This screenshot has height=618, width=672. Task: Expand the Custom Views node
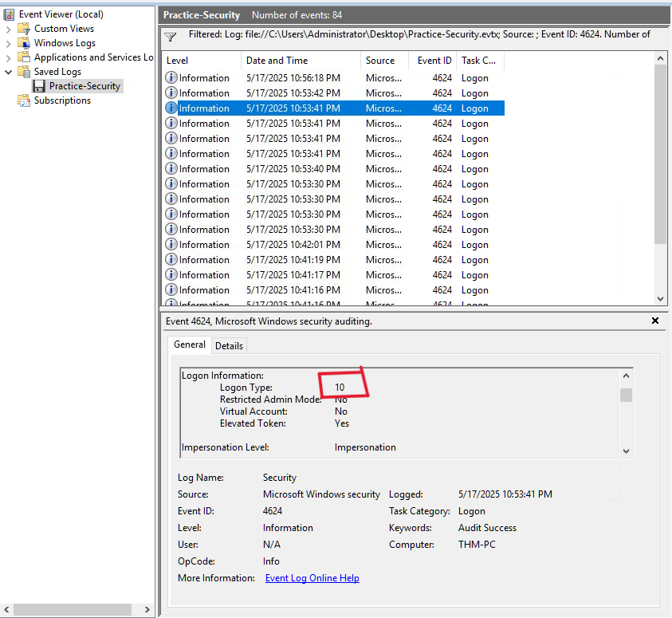(x=9, y=29)
